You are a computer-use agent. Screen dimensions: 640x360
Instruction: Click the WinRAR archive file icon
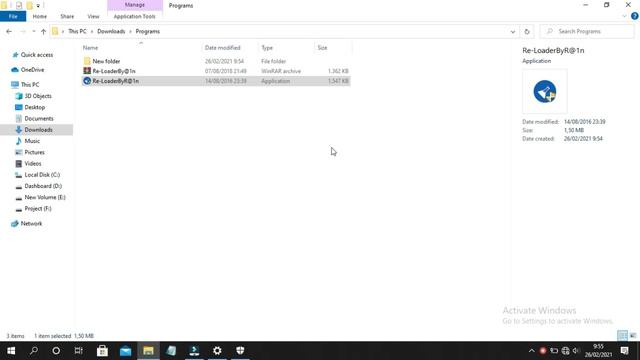click(x=87, y=71)
